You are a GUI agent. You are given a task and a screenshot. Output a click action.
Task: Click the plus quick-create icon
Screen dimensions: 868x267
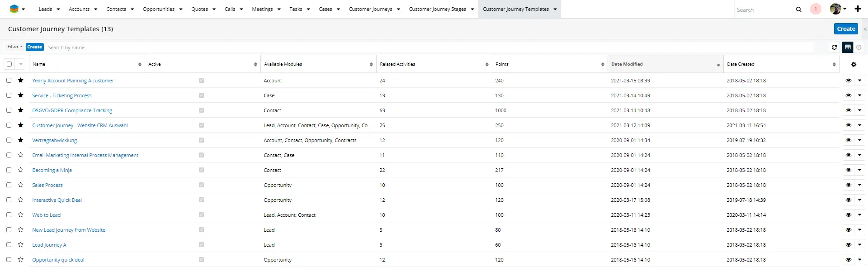click(858, 9)
